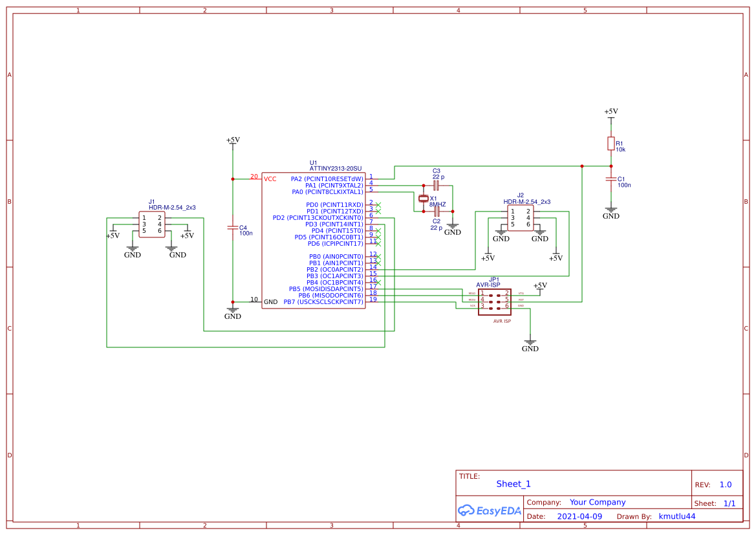This screenshot has width=756, height=535.
Task: Select header connector J2 symbol
Action: (x=521, y=217)
